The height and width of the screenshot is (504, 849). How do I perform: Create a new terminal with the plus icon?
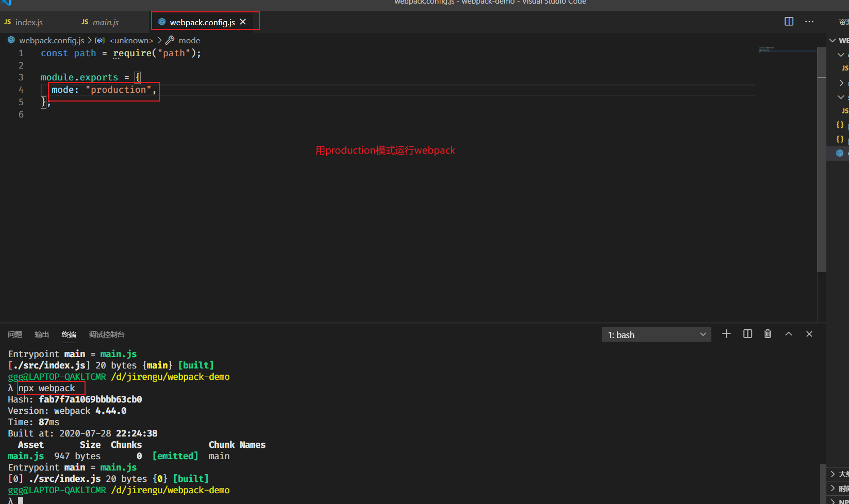(726, 334)
